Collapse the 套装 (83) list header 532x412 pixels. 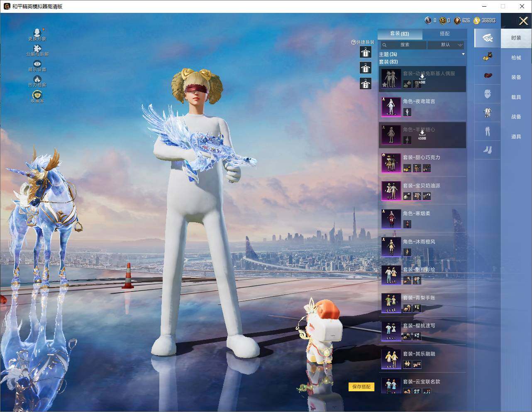pos(388,62)
